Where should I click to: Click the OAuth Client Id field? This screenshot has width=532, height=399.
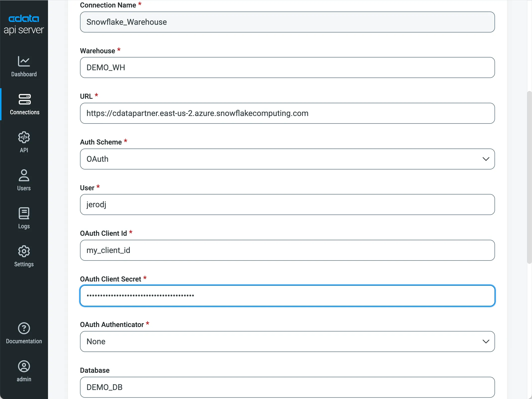(287, 250)
